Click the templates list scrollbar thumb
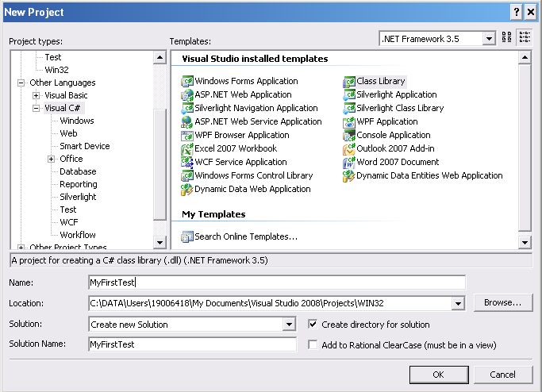 (525, 148)
